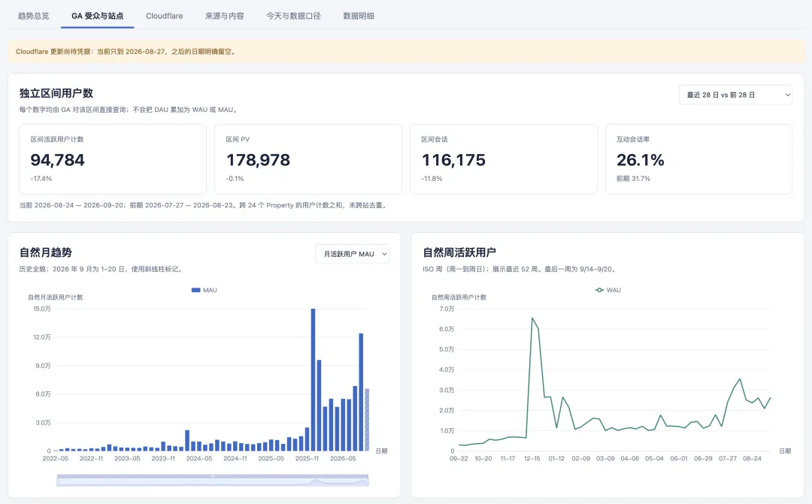Click the 自然月趋势 heading

click(x=46, y=252)
